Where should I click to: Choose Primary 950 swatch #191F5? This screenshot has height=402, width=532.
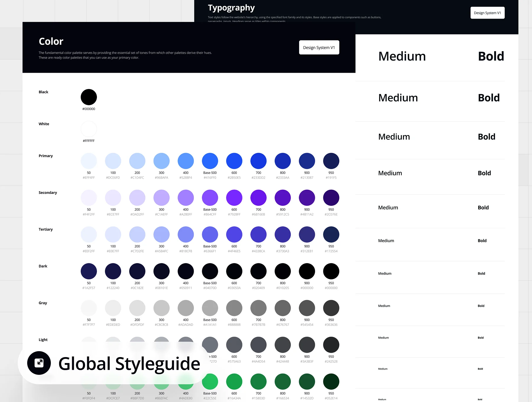click(331, 161)
